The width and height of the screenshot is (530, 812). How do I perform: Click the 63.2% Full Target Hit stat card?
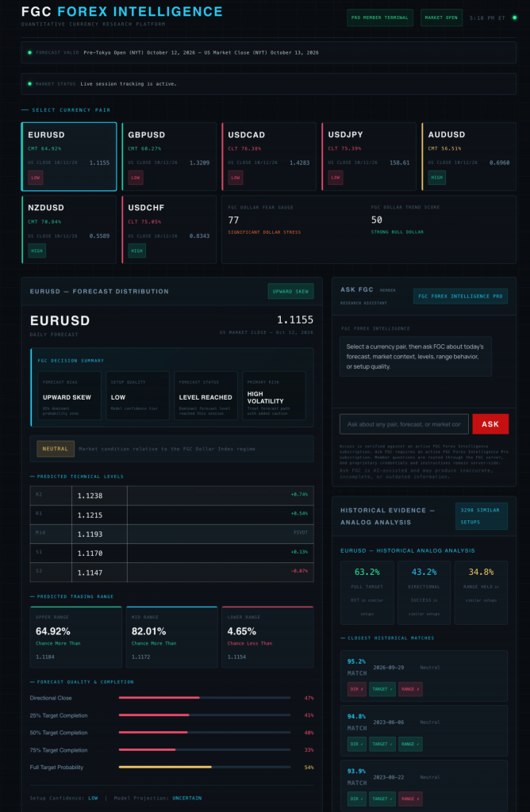click(x=367, y=592)
